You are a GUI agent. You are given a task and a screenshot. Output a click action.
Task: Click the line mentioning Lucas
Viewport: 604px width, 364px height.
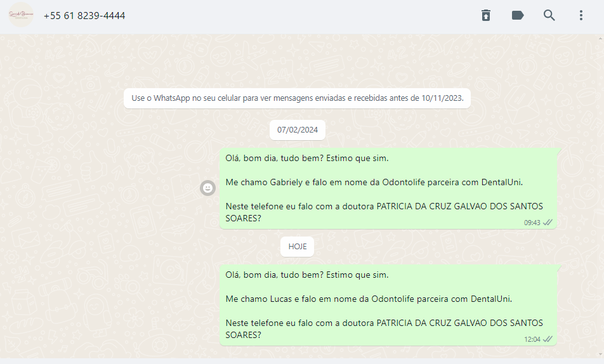pyautogui.click(x=369, y=299)
